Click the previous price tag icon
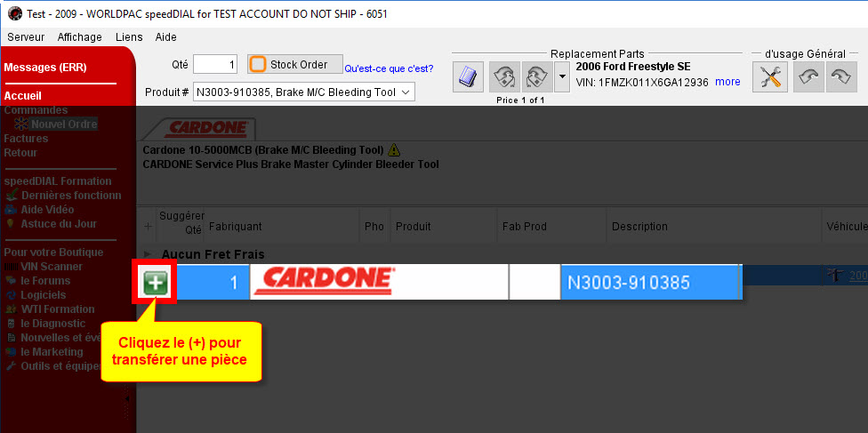The width and height of the screenshot is (868, 433). pos(504,77)
